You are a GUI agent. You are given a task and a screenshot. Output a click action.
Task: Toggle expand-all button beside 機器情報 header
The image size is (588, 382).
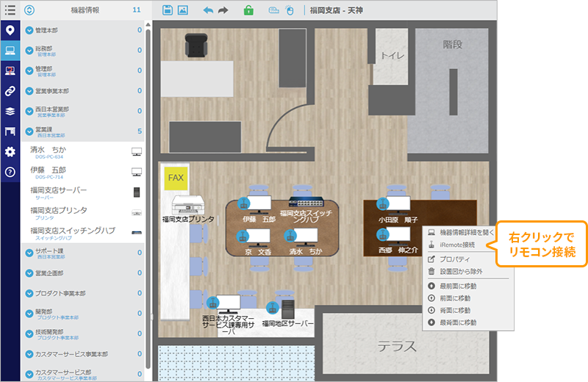pos(29,10)
